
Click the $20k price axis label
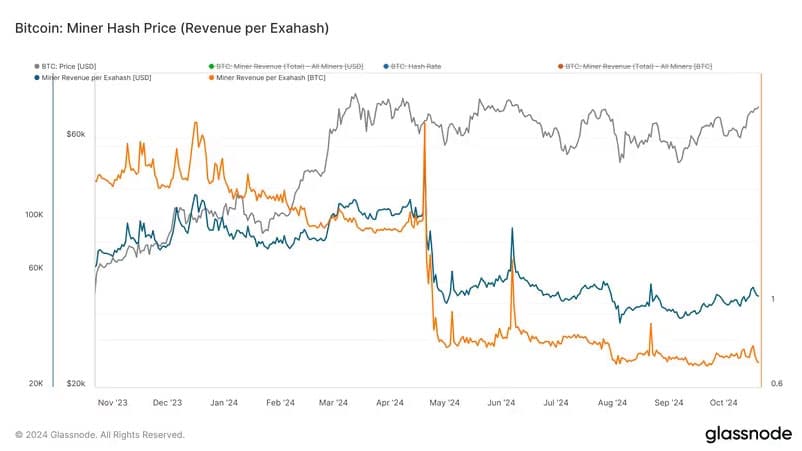[x=76, y=384]
